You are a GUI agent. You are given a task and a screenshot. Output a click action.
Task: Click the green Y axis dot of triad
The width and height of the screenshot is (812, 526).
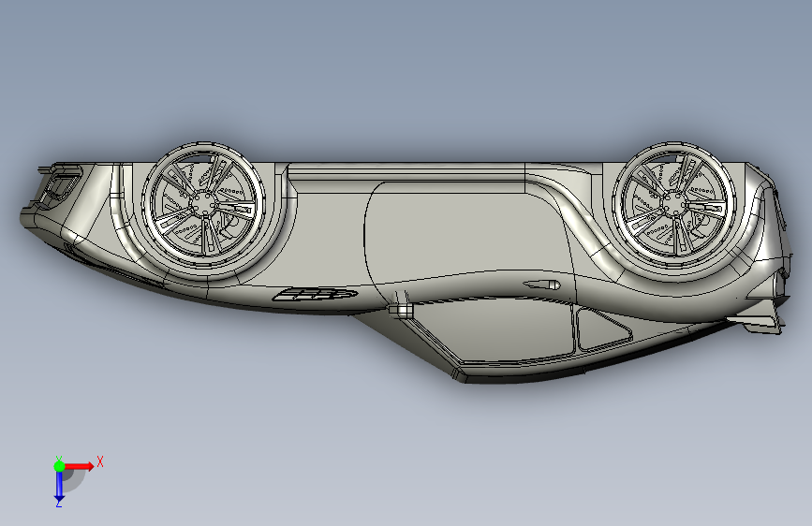[59, 466]
